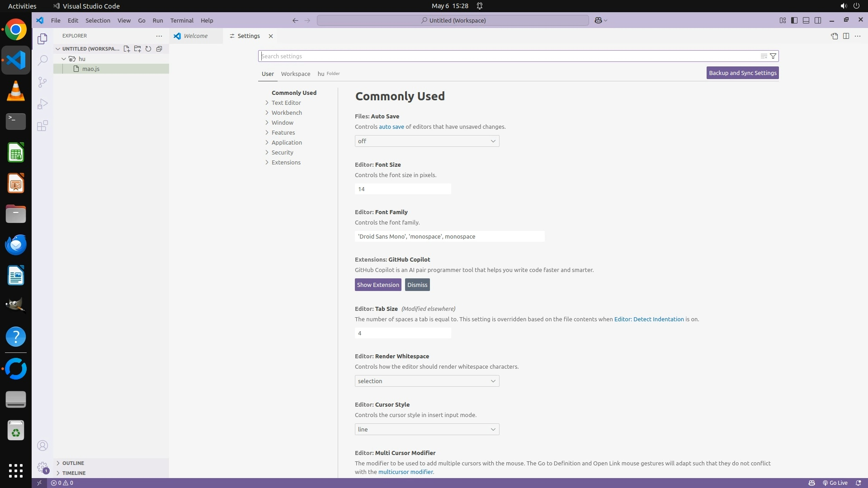Toggle the Secondary Side Bar layout icon
Image resolution: width=868 pixels, height=488 pixels.
tap(818, 20)
